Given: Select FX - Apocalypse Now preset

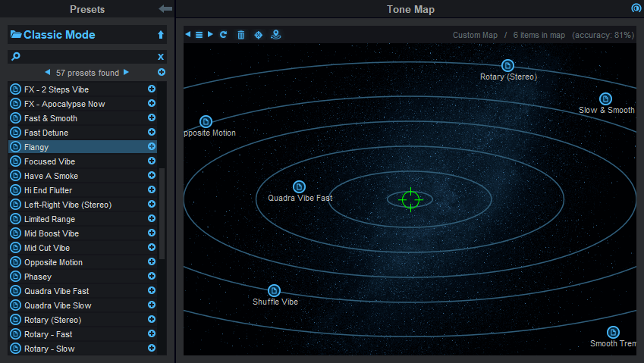Looking at the screenshot, I should click(x=83, y=103).
